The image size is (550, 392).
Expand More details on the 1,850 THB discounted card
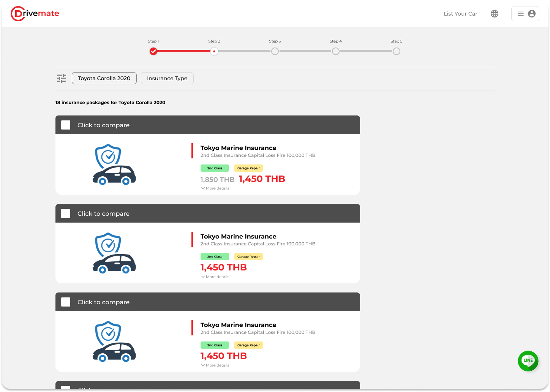215,188
